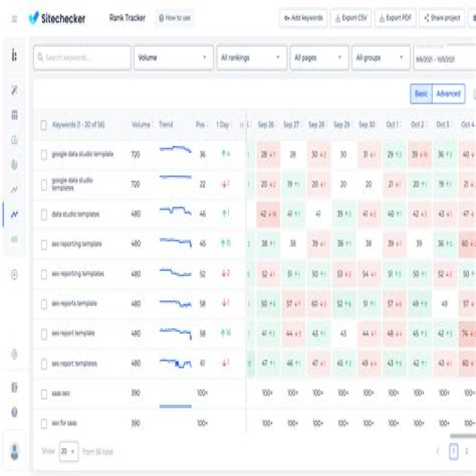The image size is (476, 476).
Task: Click the magnifier icon in the search box
Action: (40, 58)
